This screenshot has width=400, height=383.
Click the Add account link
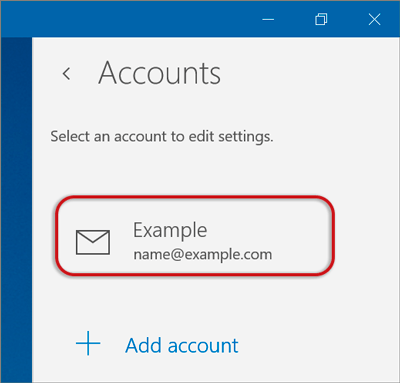[x=182, y=345]
